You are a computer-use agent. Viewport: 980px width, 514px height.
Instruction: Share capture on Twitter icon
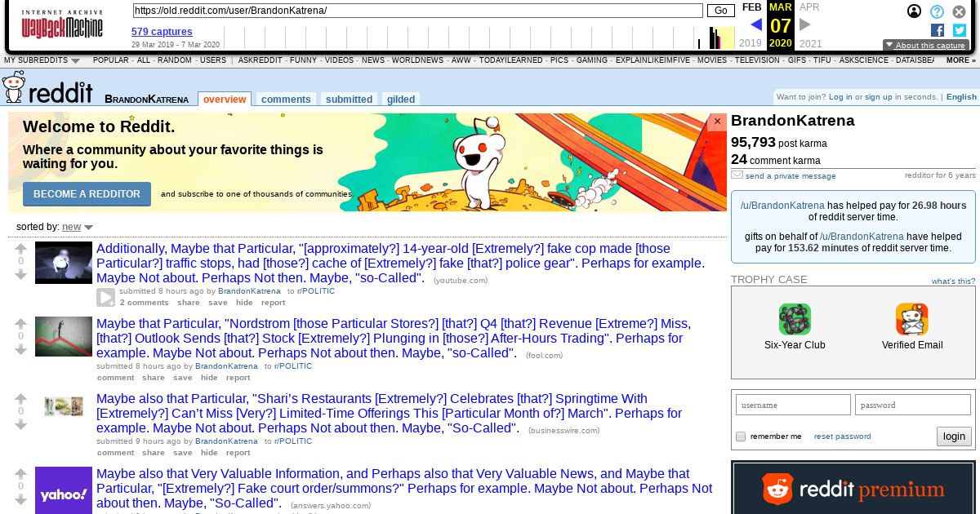click(960, 30)
